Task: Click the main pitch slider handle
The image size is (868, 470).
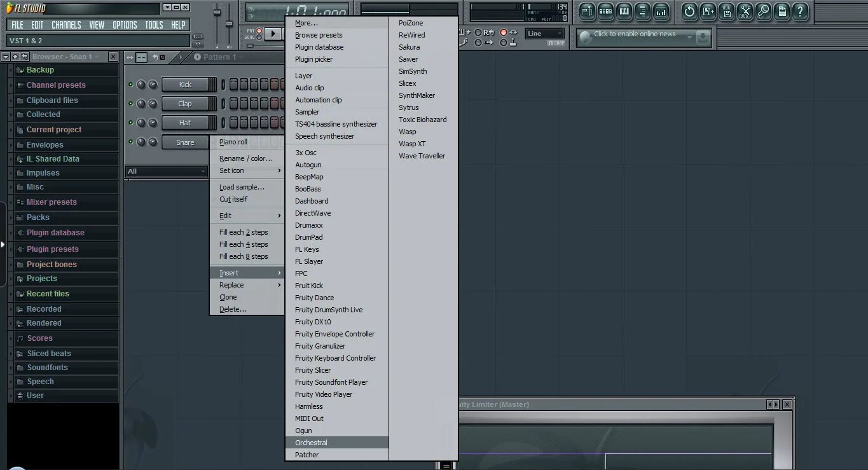Action: (230, 25)
